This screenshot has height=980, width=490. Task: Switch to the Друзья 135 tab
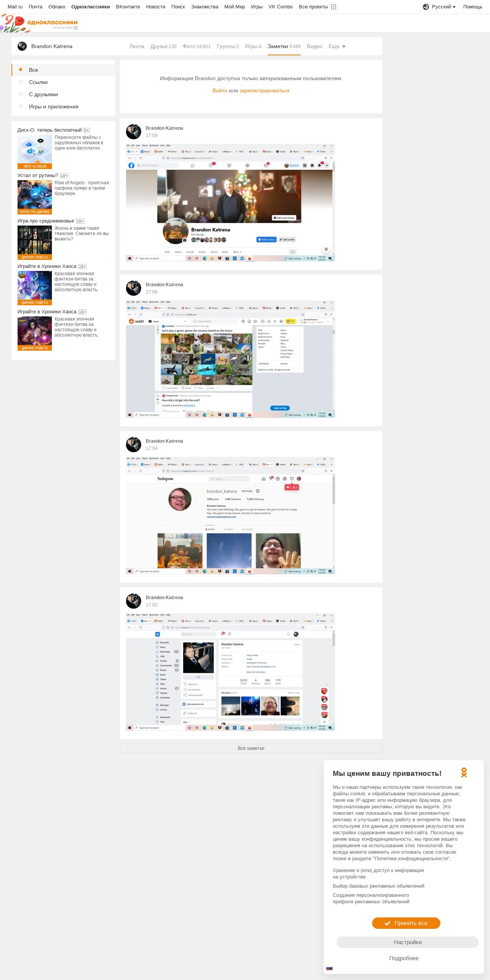coord(163,46)
